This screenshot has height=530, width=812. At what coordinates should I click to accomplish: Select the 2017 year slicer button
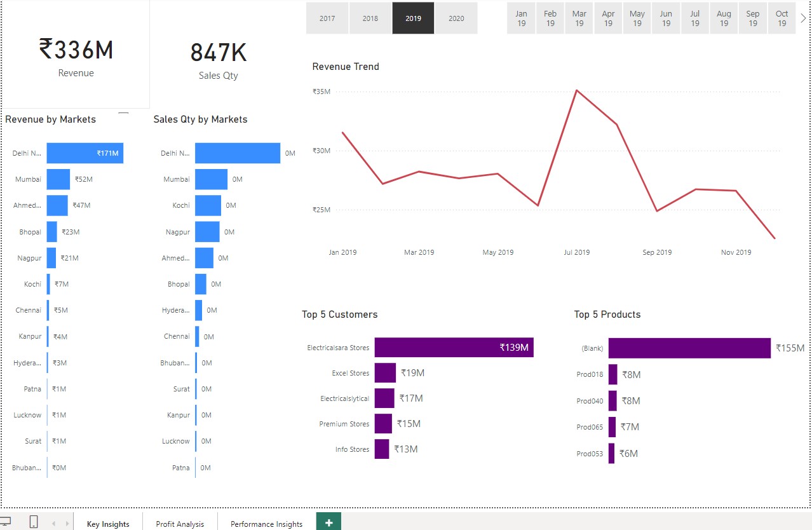327,18
